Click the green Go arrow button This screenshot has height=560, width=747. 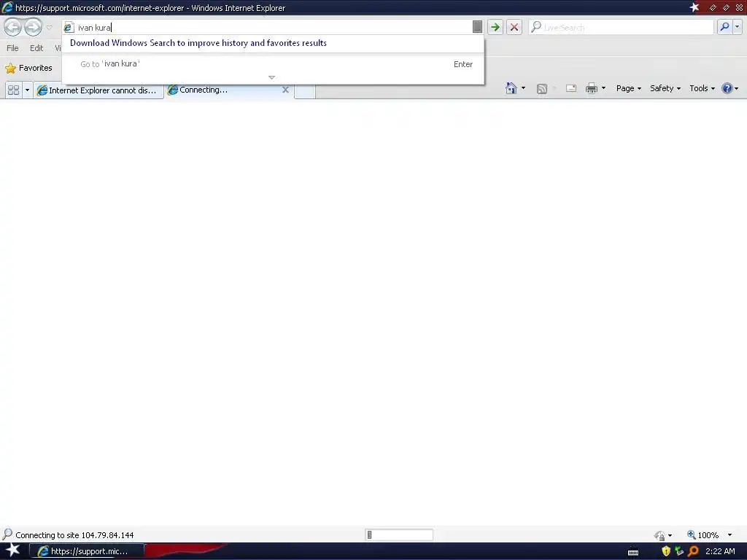click(495, 27)
